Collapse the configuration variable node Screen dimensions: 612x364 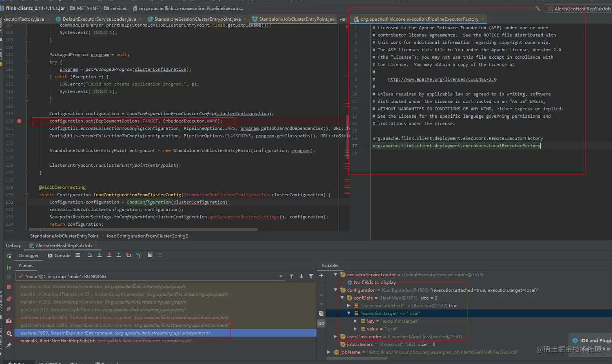pos(336,290)
